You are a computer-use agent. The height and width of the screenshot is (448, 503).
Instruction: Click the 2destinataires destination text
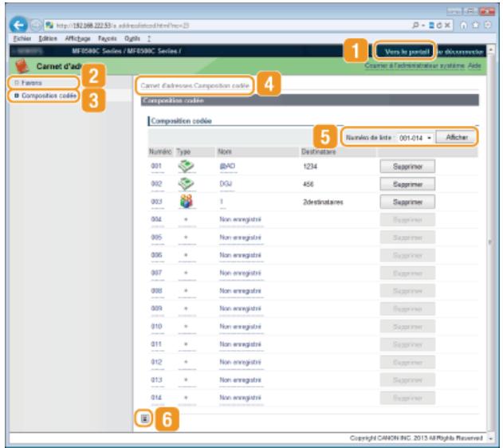(x=323, y=202)
